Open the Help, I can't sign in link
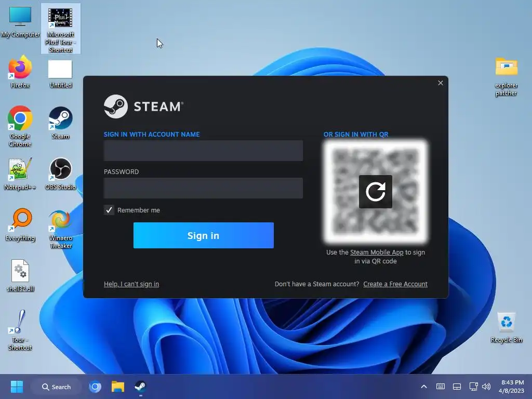The height and width of the screenshot is (399, 532). coord(131,284)
